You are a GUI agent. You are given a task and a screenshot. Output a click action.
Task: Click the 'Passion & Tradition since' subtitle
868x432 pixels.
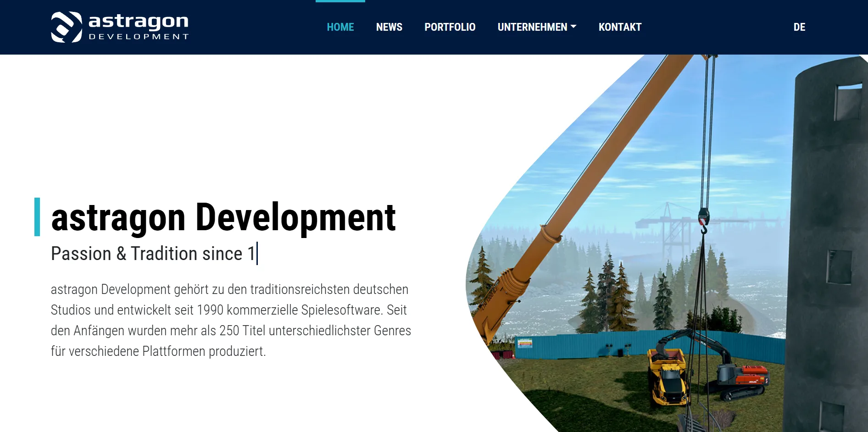pos(153,254)
